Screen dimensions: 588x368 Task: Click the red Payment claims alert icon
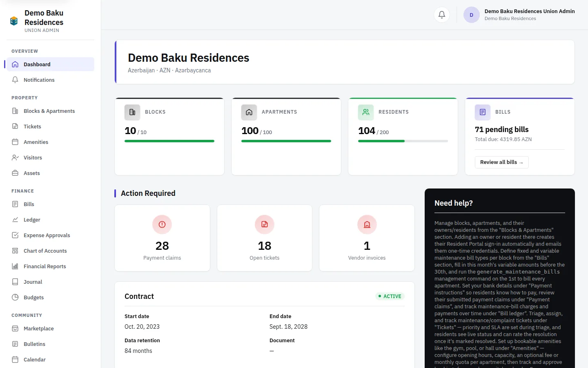pyautogui.click(x=162, y=224)
